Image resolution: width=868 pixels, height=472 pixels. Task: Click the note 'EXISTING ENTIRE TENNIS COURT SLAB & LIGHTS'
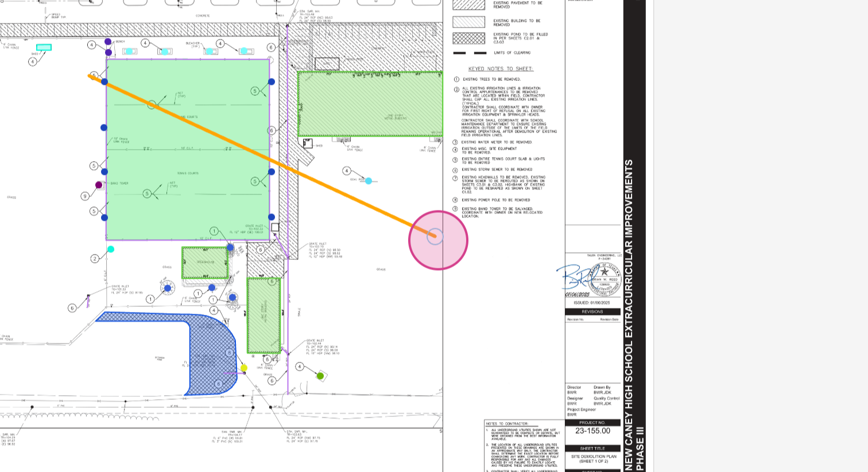[x=503, y=159]
